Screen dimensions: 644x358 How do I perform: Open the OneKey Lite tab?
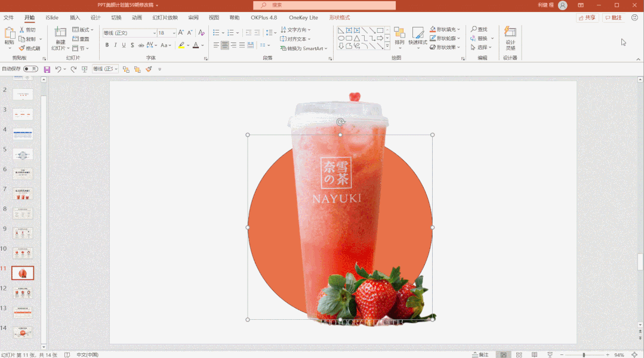point(304,18)
